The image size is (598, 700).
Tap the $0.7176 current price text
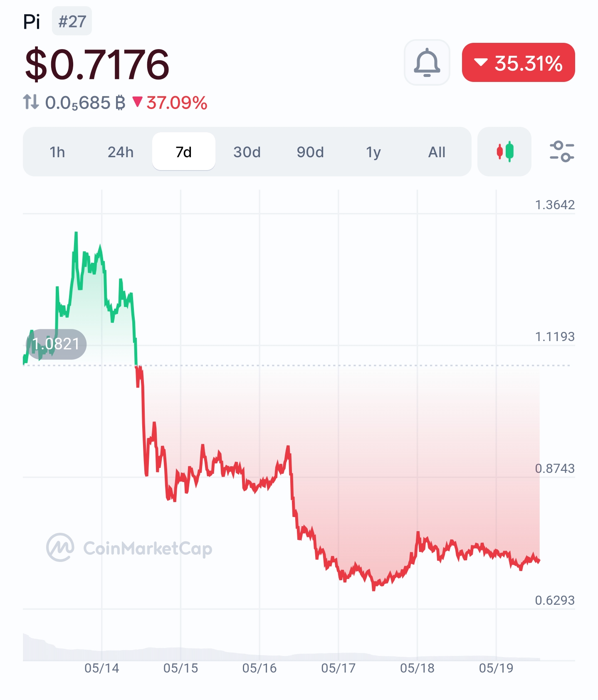tap(97, 64)
